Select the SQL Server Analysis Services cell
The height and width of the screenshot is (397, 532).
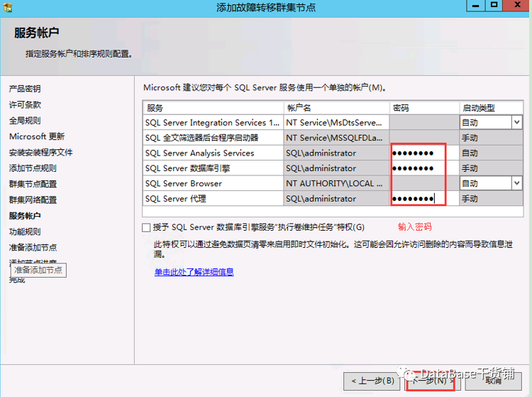pos(214,153)
